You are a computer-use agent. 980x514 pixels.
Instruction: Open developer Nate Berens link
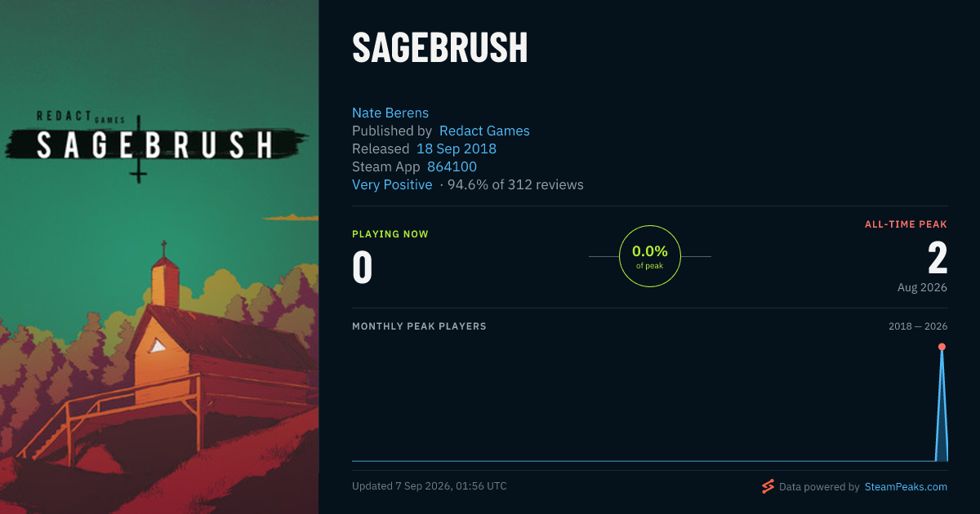pyautogui.click(x=390, y=113)
